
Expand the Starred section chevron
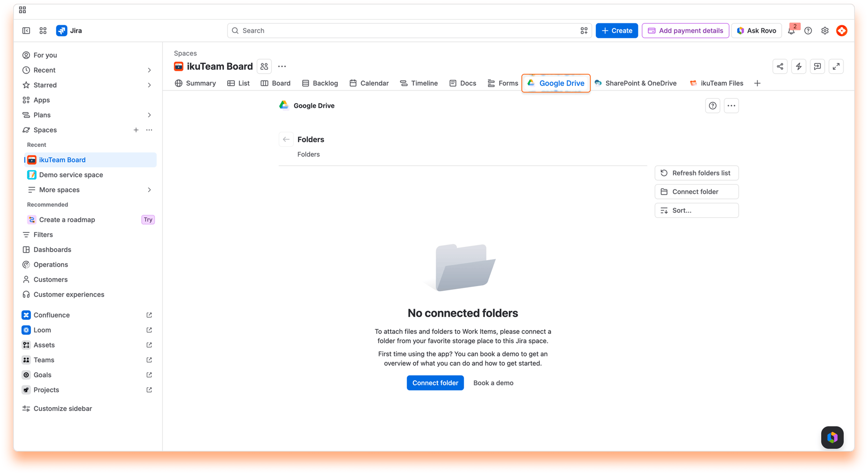tap(149, 85)
